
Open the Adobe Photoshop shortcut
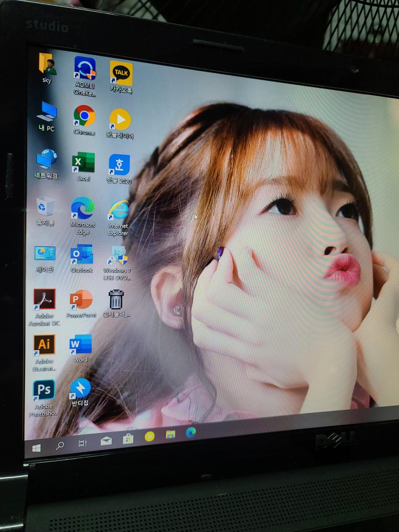[x=44, y=391]
